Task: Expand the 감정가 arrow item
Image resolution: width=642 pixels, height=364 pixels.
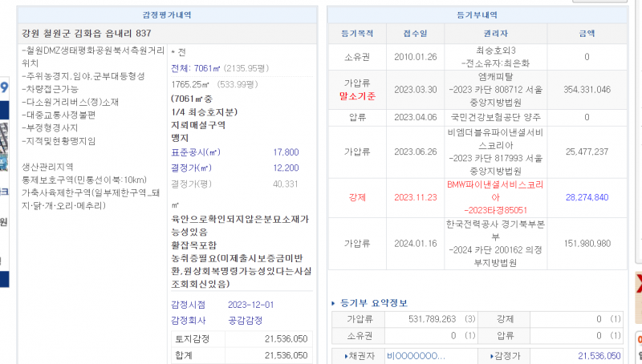Action: (502, 355)
